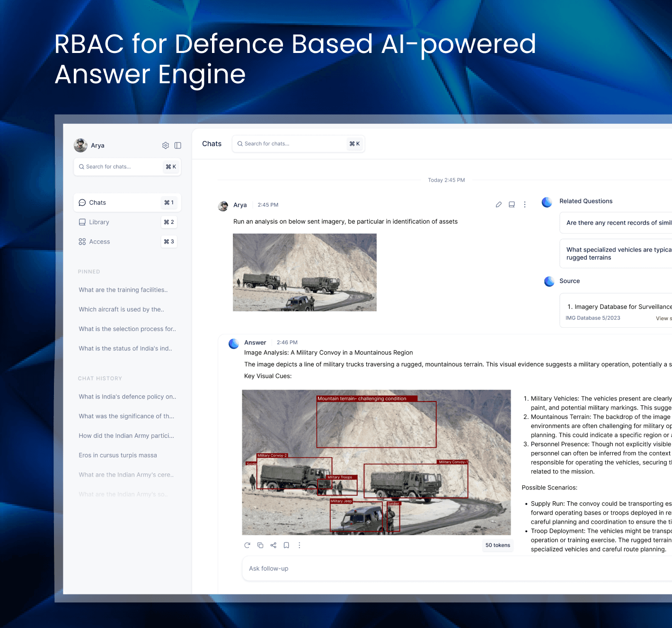The image size is (672, 628).
Task: Open history chat 'What was the significance of th...'
Action: tap(126, 416)
